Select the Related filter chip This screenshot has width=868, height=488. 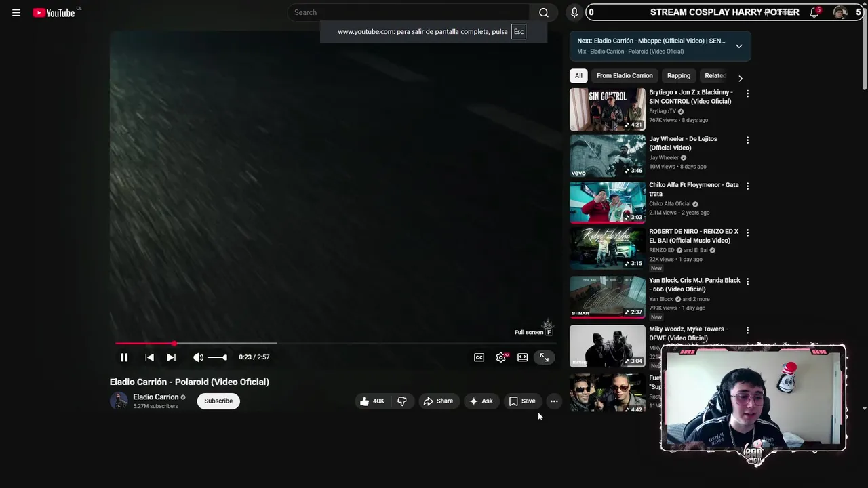[715, 76]
